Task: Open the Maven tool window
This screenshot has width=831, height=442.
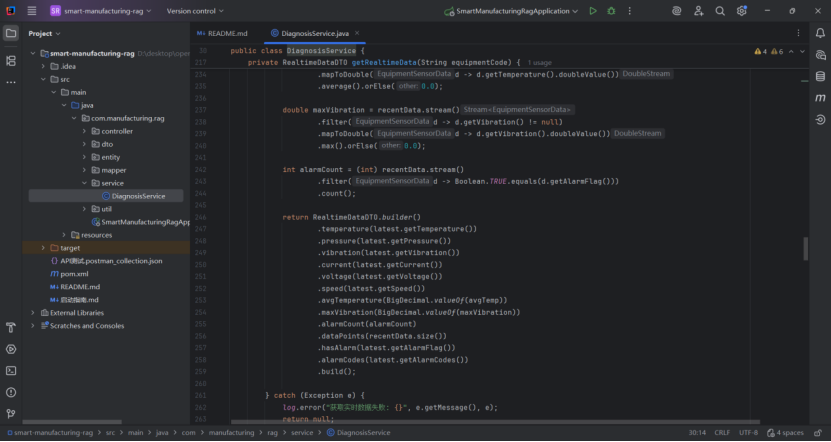Action: pos(820,98)
